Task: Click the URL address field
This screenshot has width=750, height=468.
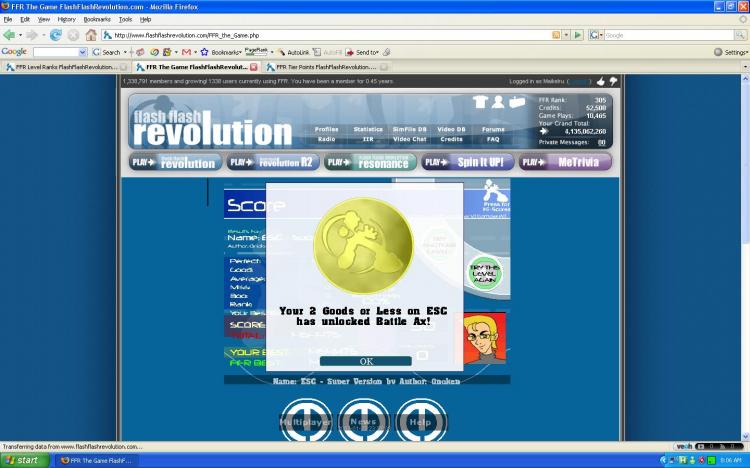Action: (330, 35)
